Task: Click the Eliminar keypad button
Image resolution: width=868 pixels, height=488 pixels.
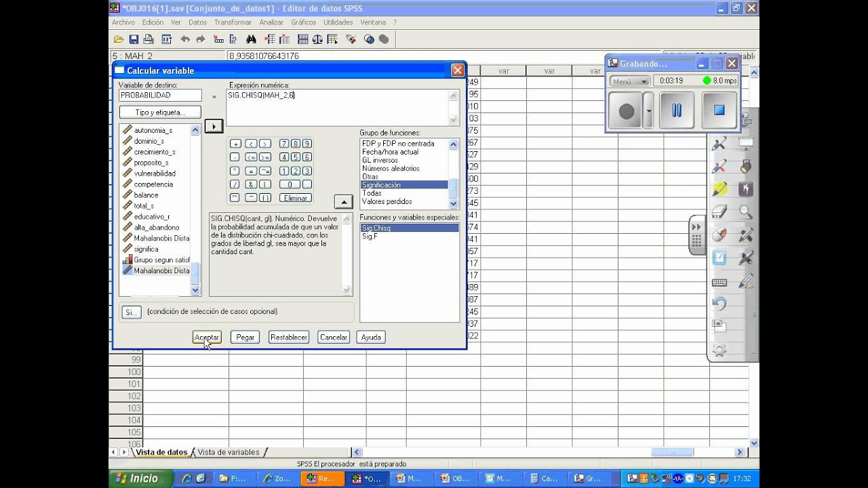Action: point(295,198)
